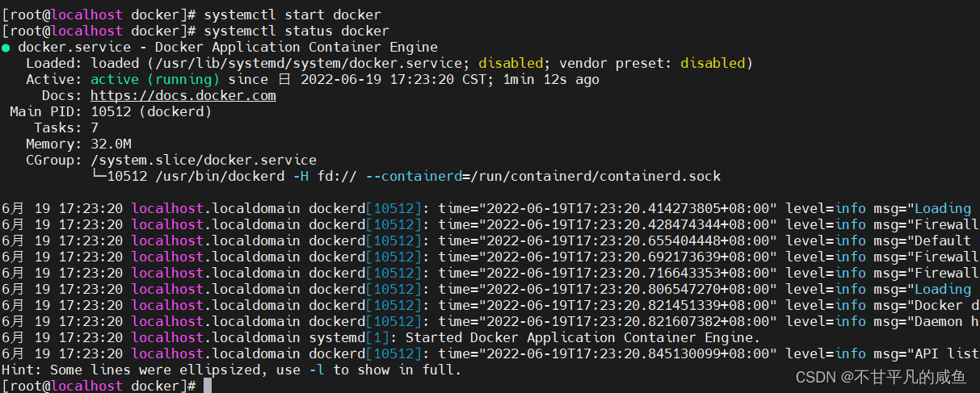The height and width of the screenshot is (393, 980).
Task: Click the "Memory: 32.0M" line
Action: (x=78, y=144)
